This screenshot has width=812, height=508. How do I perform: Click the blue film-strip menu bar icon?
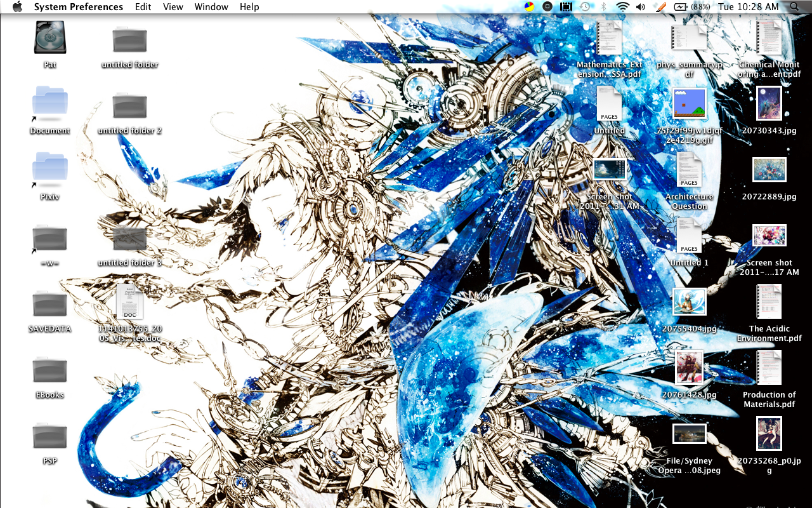566,7
